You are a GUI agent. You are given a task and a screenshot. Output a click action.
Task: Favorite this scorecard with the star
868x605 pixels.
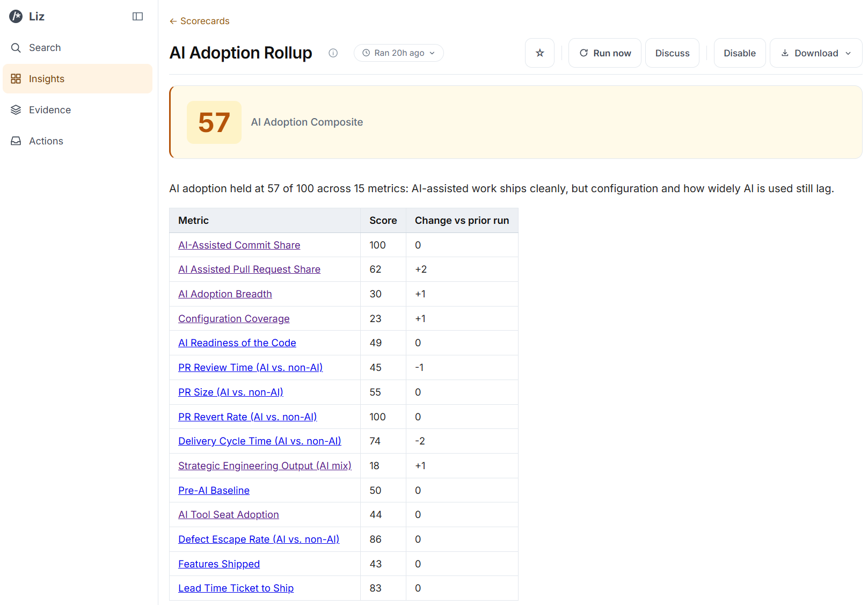point(539,53)
